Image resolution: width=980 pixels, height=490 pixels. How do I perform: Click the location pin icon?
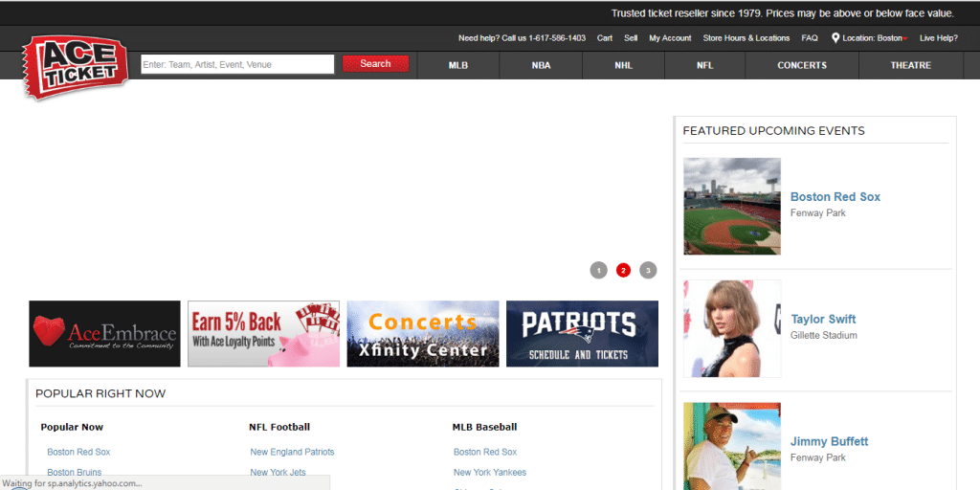coord(835,38)
